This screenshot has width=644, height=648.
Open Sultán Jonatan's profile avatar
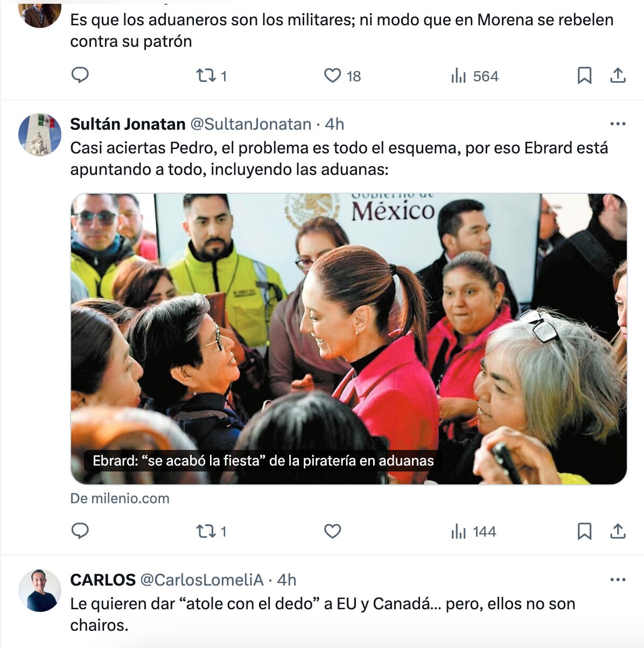tap(40, 135)
